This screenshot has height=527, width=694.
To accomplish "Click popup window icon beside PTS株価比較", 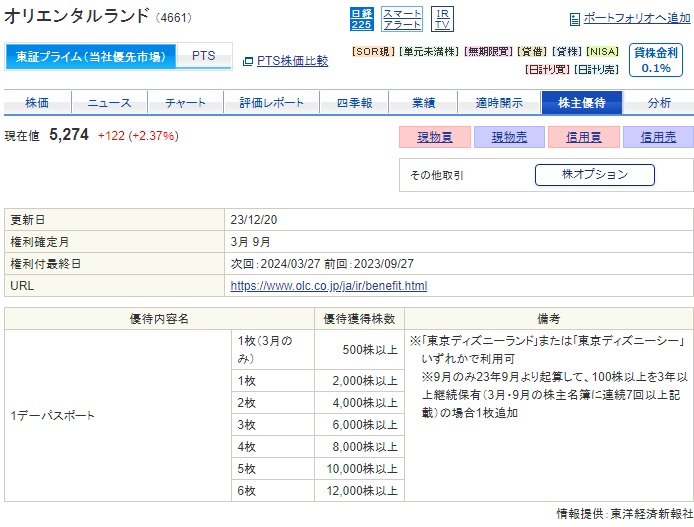I will click(x=248, y=62).
